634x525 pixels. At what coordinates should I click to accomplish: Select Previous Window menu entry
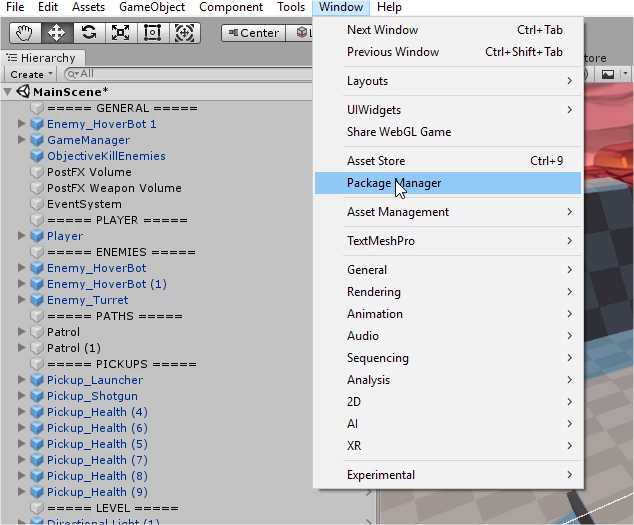click(x=448, y=52)
